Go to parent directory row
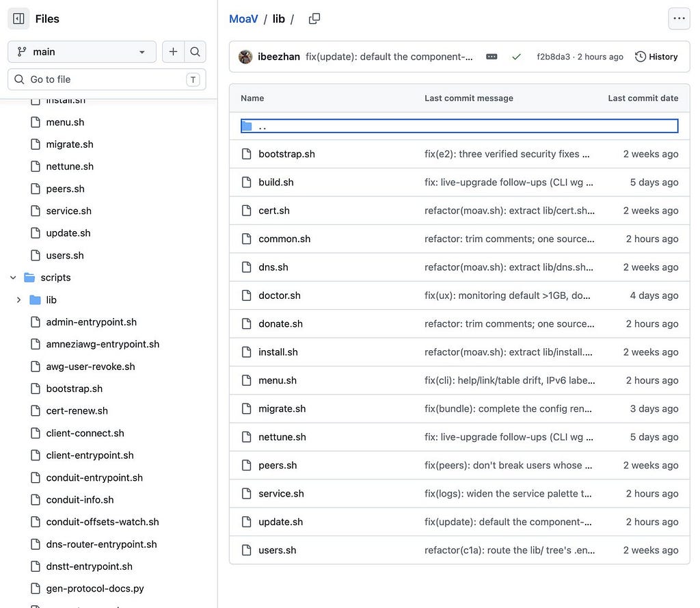 pyautogui.click(x=459, y=126)
